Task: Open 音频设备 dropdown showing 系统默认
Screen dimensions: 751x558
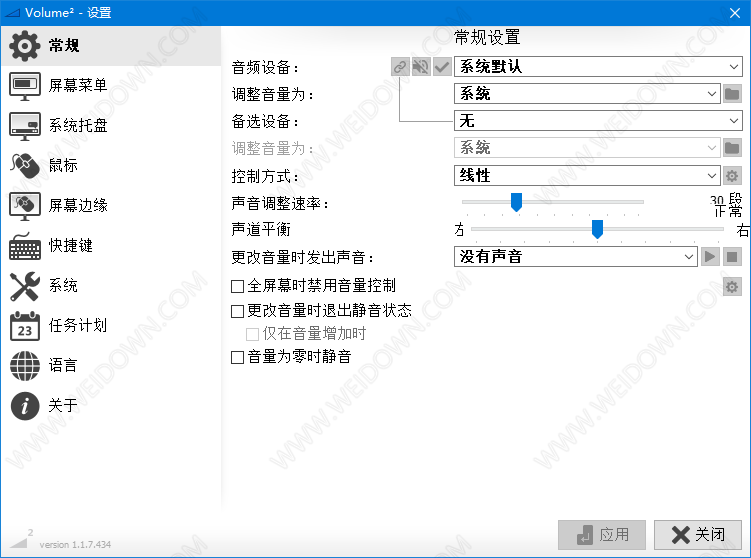Action: tap(598, 67)
